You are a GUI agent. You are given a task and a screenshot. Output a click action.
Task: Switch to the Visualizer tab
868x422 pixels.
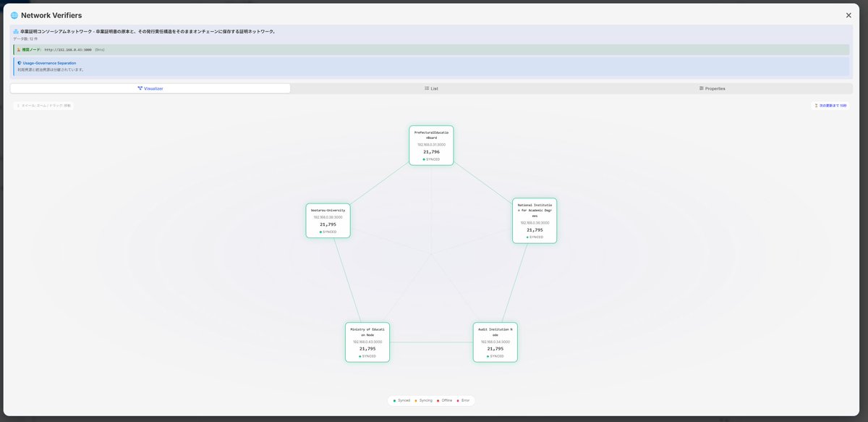(150, 88)
